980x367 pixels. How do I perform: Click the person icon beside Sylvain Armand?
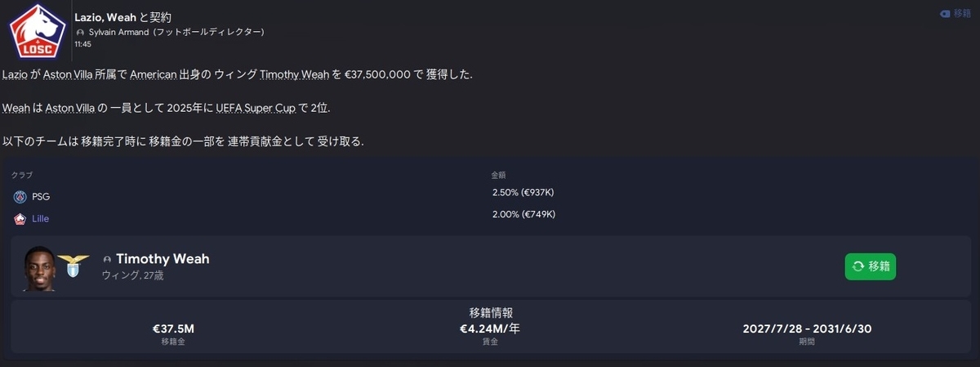coord(80,32)
